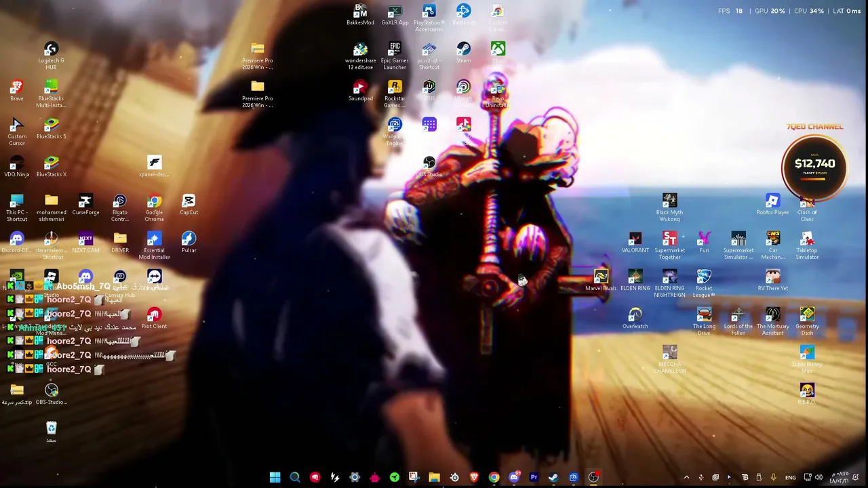Click the ENG language indicator
Screen dimensions: 868x488
click(x=791, y=477)
